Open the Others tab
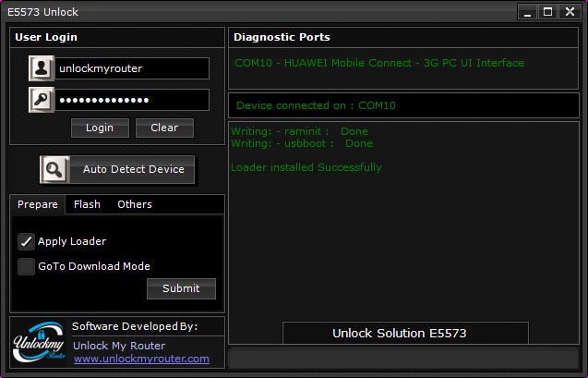Viewport: 588px width, 378px height. [135, 204]
